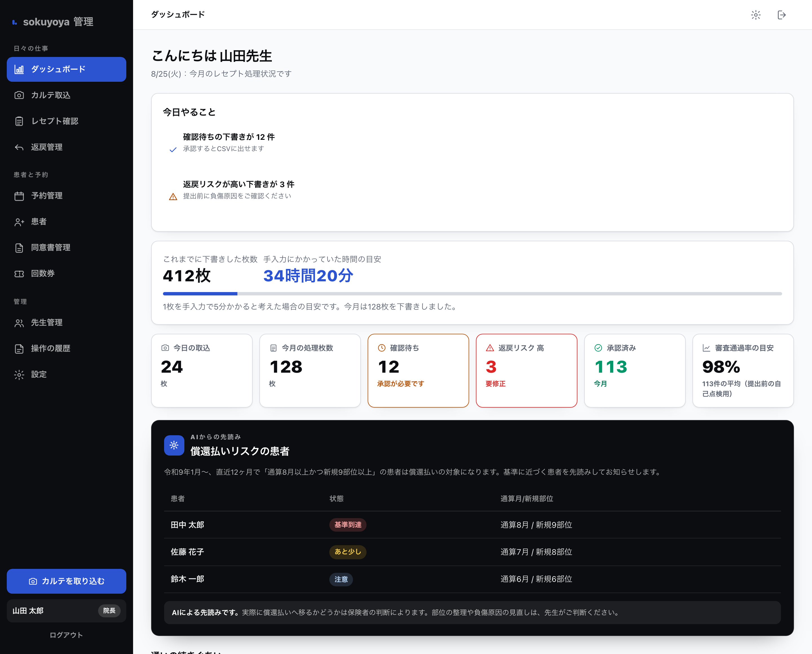Click the 通算月/新規部位 column header
Viewport: 812px width, 654px height.
coord(527,499)
